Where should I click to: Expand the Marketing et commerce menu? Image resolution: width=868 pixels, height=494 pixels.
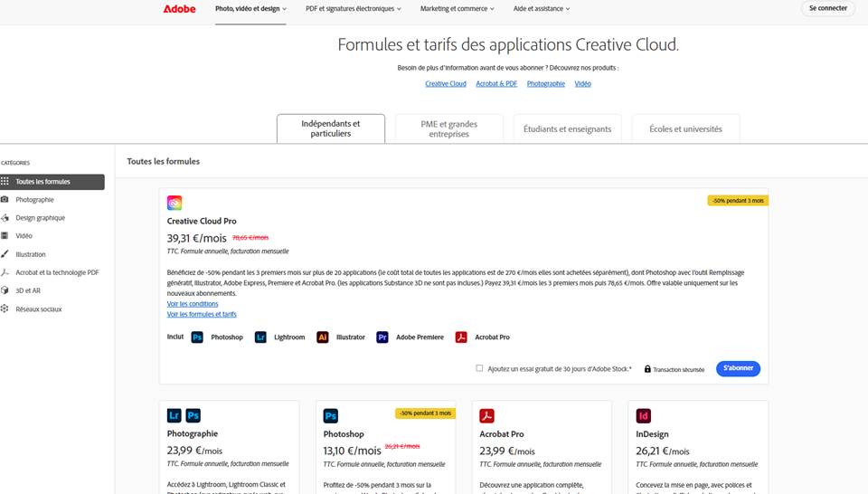click(457, 9)
